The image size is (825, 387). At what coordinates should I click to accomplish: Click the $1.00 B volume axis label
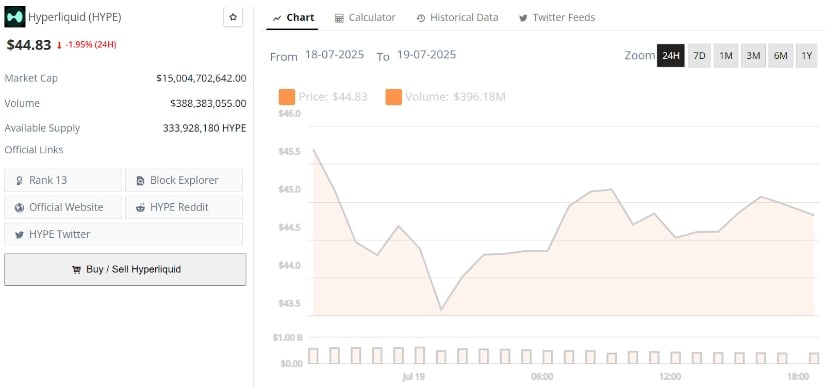[287, 338]
